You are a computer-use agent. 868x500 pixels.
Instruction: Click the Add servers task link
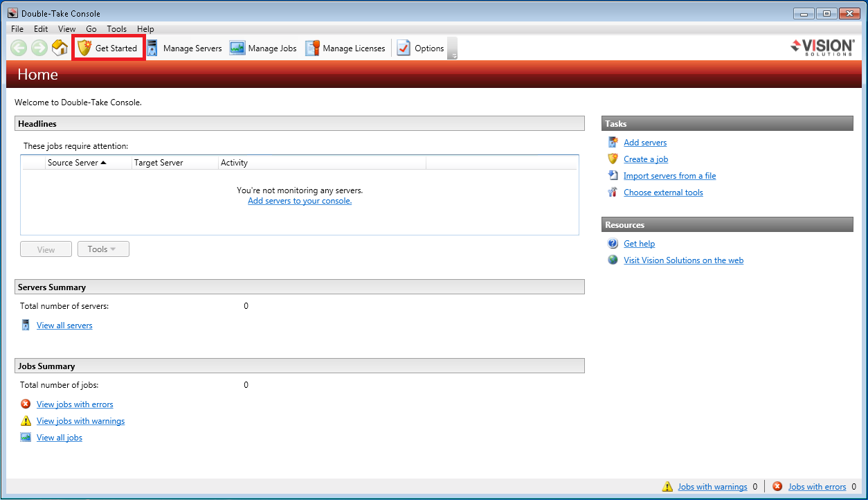click(645, 143)
